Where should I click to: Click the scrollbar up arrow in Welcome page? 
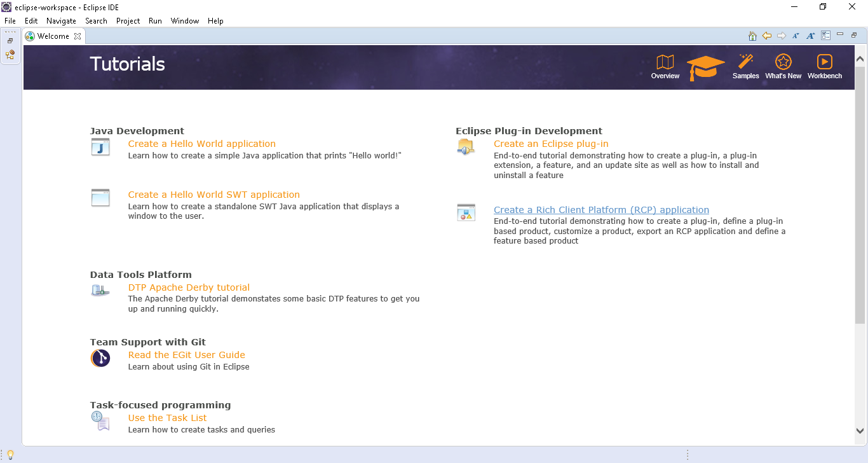coord(860,59)
